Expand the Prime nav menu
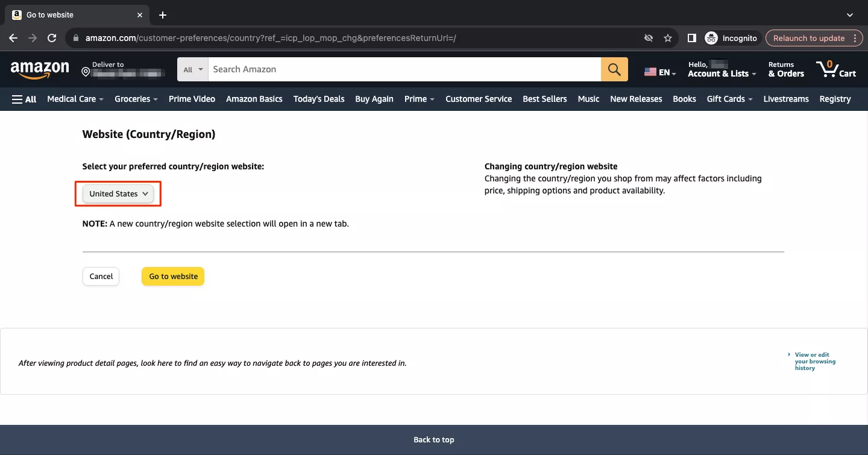This screenshot has width=868, height=455. point(420,99)
